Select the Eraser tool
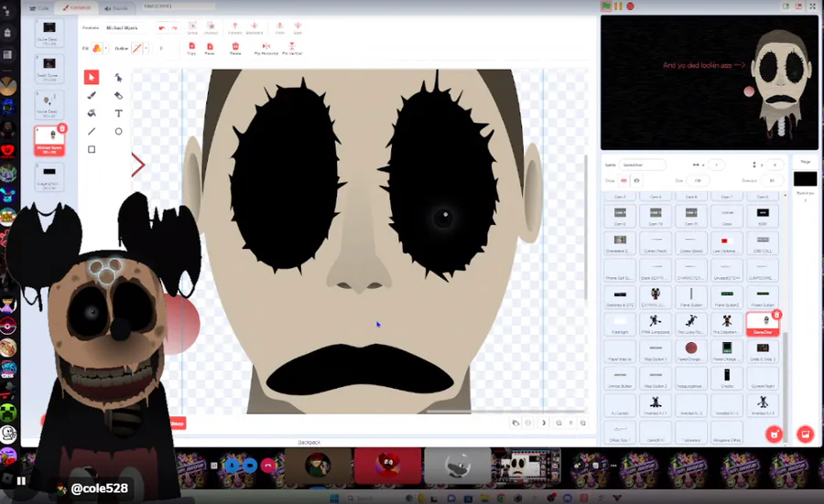Viewport: 824px width, 504px height. [119, 95]
